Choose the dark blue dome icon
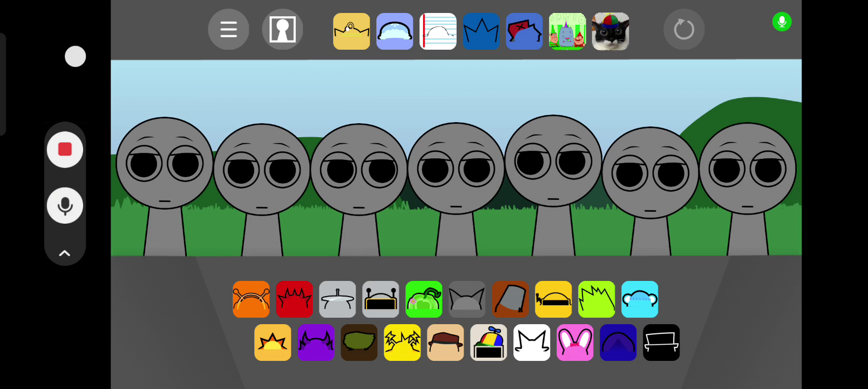Viewport: 868px width, 389px height. pyautogui.click(x=618, y=343)
